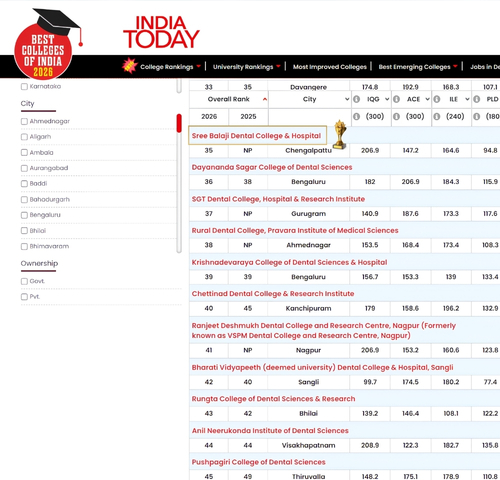
Task: Click the starburst badge beside College Rankings
Action: click(x=130, y=66)
